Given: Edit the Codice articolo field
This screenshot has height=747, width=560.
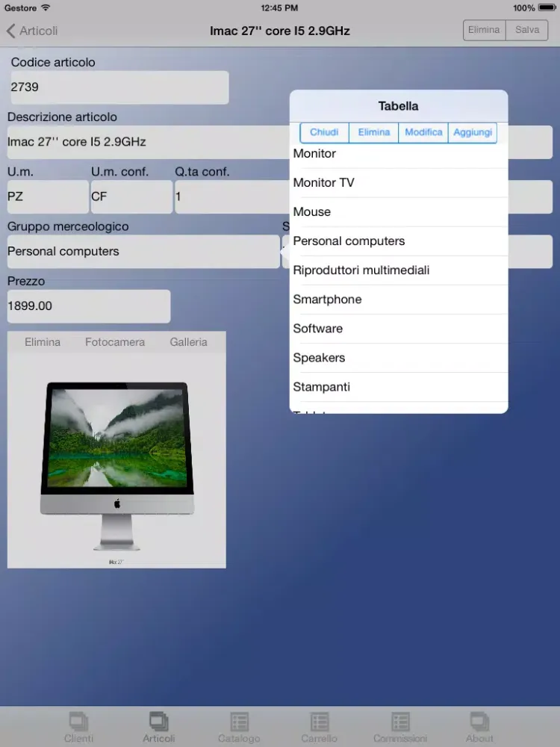Looking at the screenshot, I should pyautogui.click(x=119, y=87).
